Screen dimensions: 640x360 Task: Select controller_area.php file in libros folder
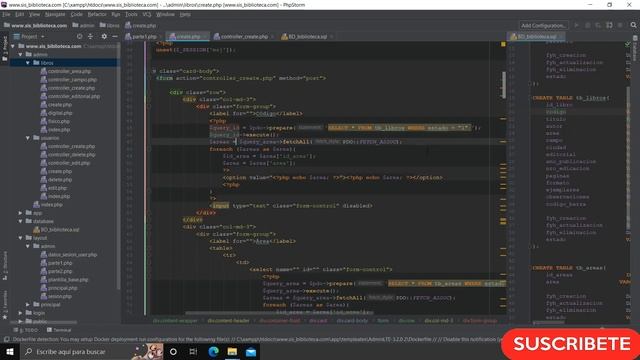pos(65,71)
